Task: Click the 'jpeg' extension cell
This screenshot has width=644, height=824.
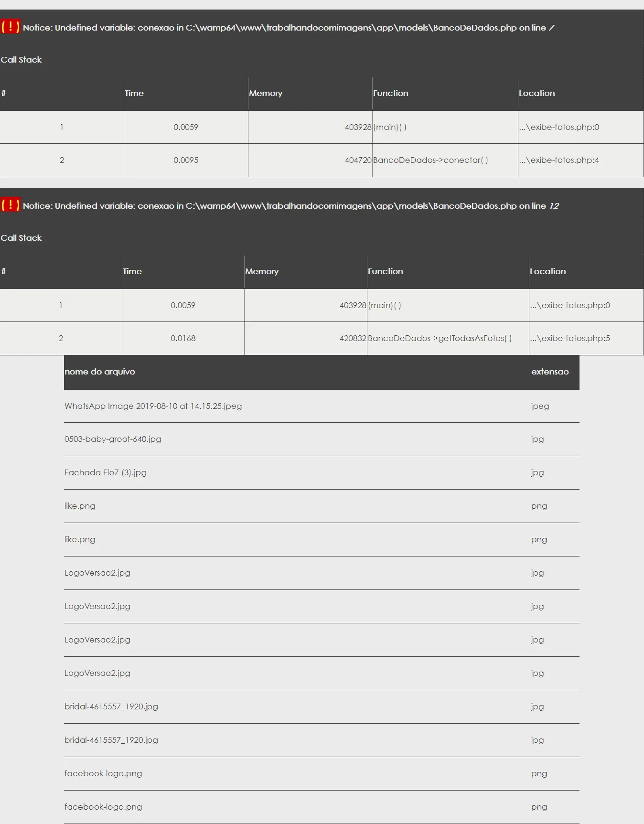Action: click(x=540, y=406)
